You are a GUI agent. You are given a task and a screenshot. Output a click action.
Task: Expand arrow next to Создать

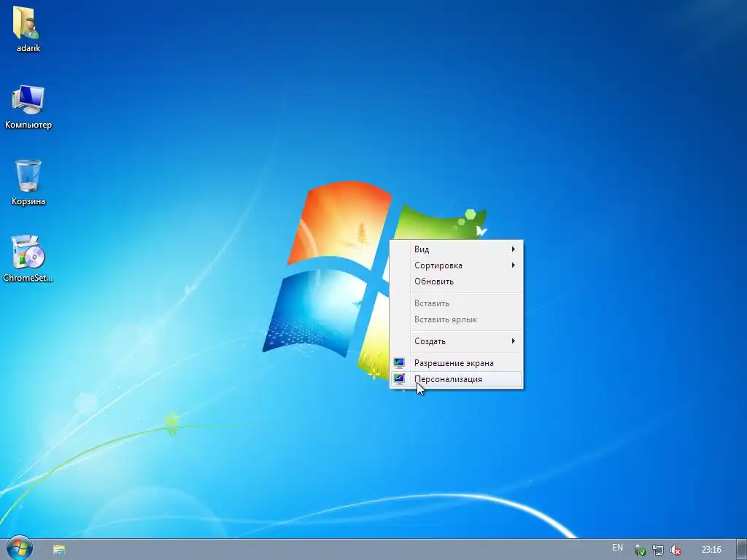pyautogui.click(x=513, y=341)
